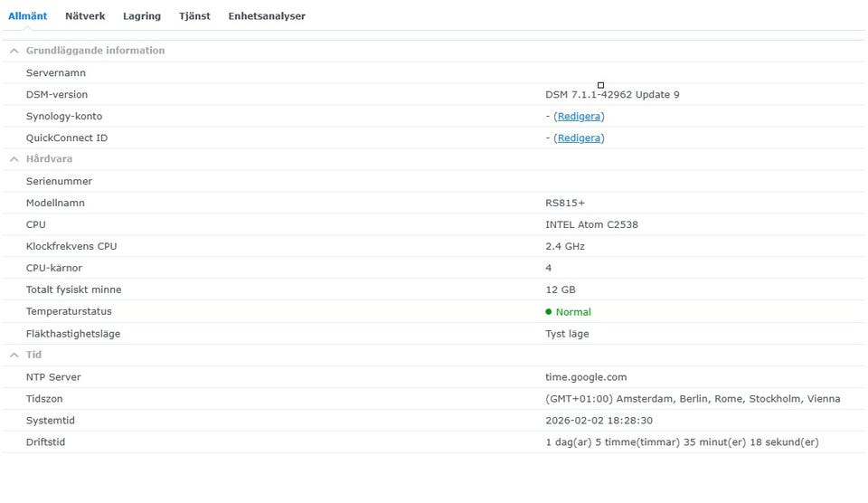The image size is (868, 503).
Task: Click the Driftstid uptime value
Action: click(x=682, y=442)
